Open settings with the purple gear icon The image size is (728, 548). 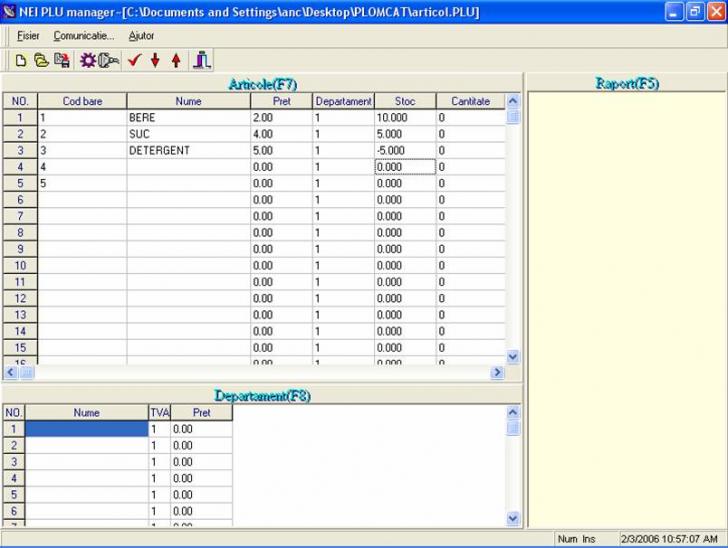point(88,60)
